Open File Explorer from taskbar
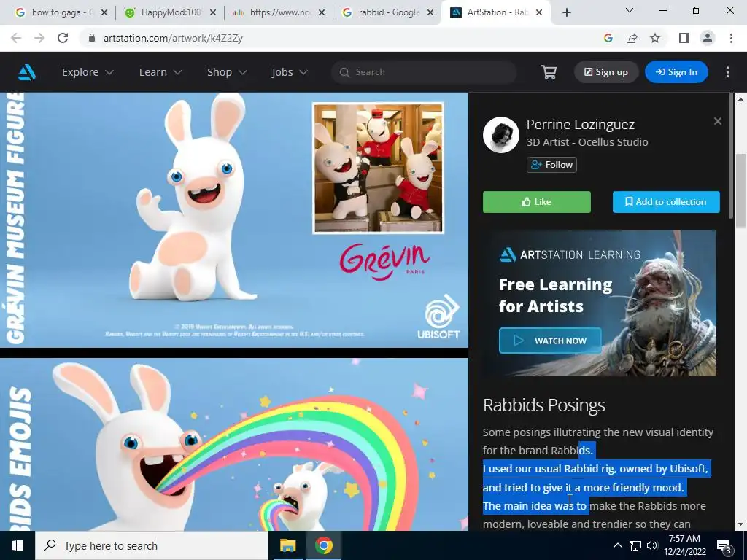Image resolution: width=747 pixels, height=560 pixels. point(287,545)
